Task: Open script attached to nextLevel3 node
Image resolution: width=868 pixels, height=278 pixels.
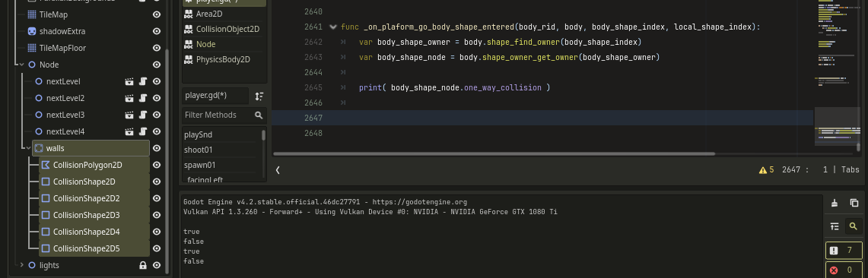Action: click(x=143, y=115)
